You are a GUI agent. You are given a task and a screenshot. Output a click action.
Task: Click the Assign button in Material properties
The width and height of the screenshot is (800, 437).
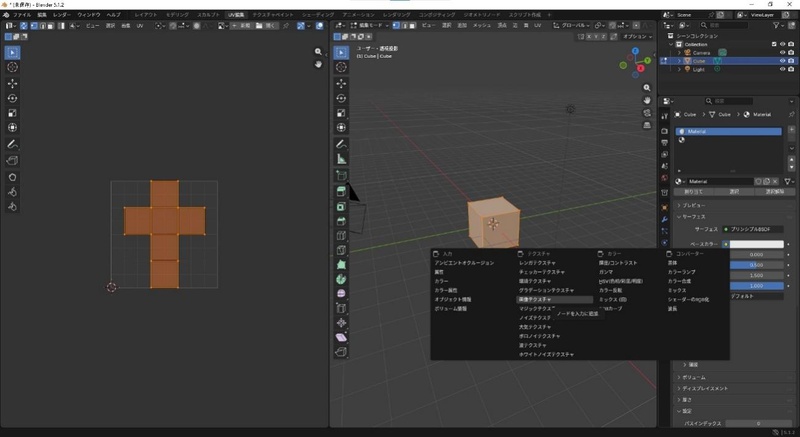[693, 192]
